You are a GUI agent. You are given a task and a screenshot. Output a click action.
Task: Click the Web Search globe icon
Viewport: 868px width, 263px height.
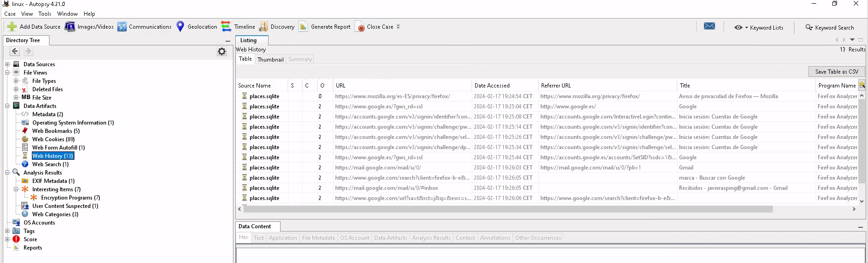point(25,164)
